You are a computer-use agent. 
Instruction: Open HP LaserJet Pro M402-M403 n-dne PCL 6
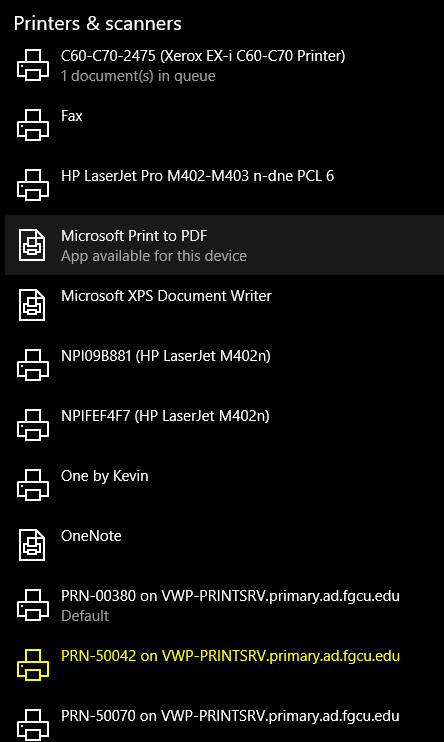tap(224, 185)
